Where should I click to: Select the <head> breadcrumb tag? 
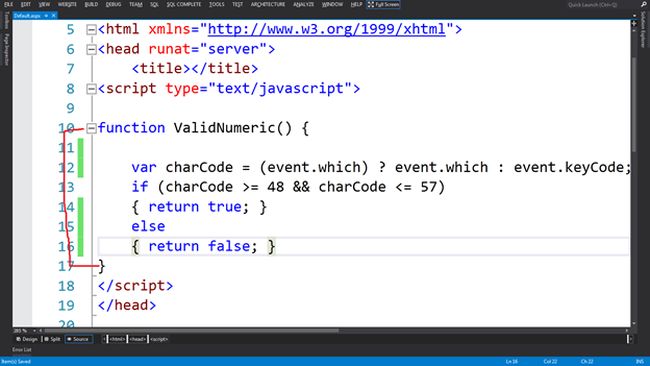coord(137,339)
